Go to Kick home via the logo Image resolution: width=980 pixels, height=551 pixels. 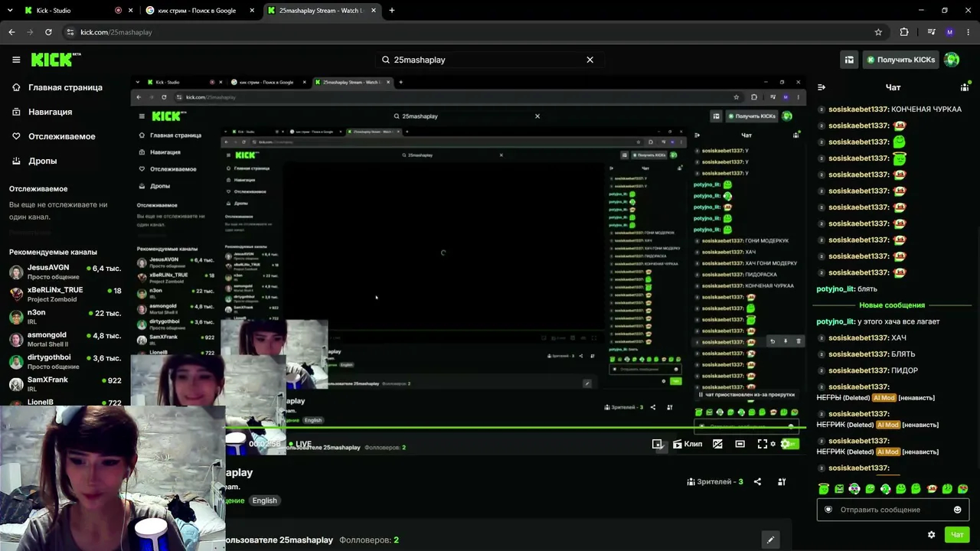point(56,60)
